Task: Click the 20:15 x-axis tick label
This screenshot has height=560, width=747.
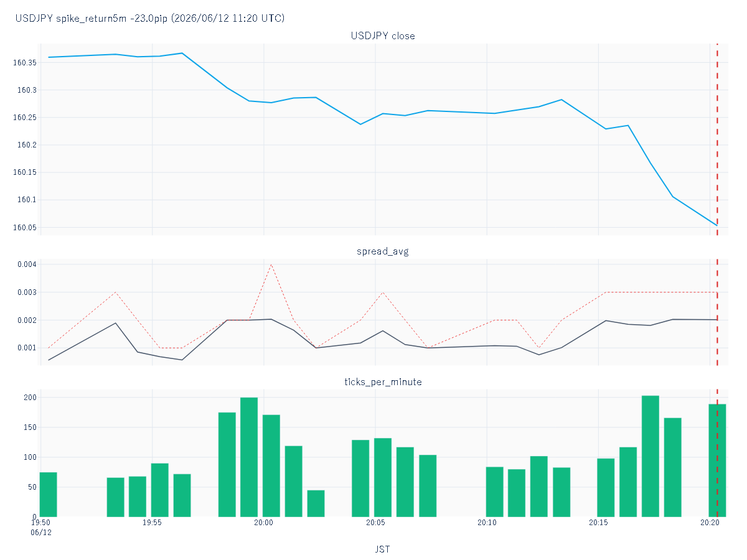Action: click(x=598, y=523)
